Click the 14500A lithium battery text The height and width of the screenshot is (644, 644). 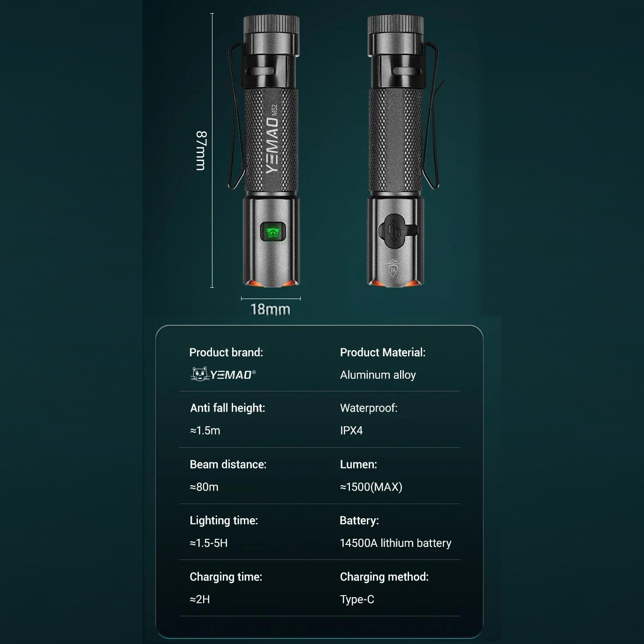tap(395, 543)
